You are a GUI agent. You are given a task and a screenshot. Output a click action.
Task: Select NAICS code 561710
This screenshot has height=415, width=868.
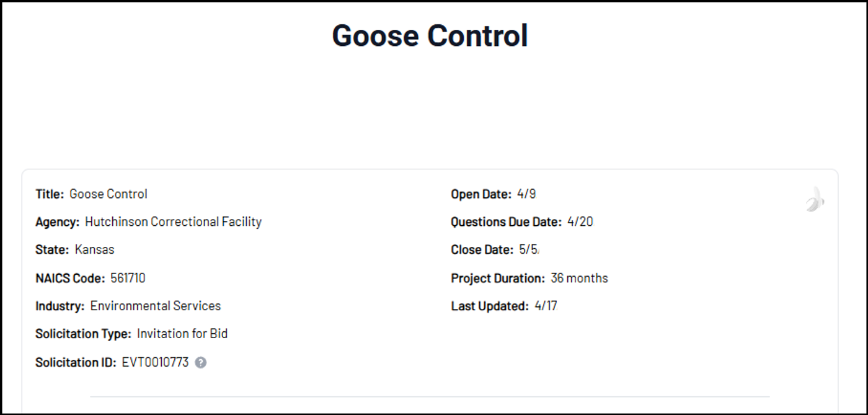[128, 278]
